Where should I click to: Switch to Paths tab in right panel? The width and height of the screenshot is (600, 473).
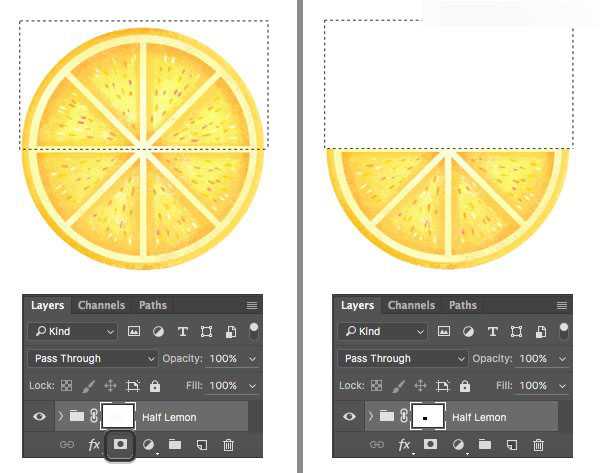pos(463,305)
